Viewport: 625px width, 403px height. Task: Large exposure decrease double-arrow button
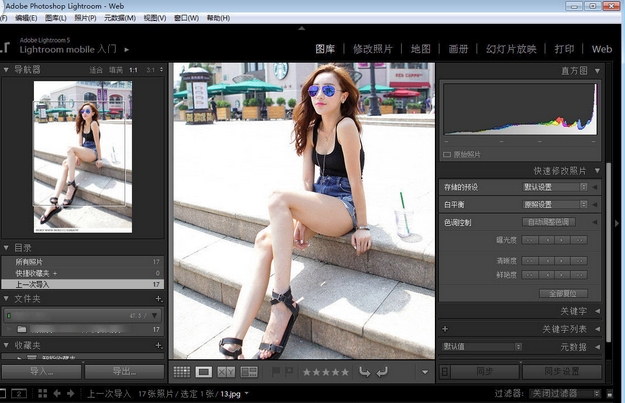click(529, 240)
